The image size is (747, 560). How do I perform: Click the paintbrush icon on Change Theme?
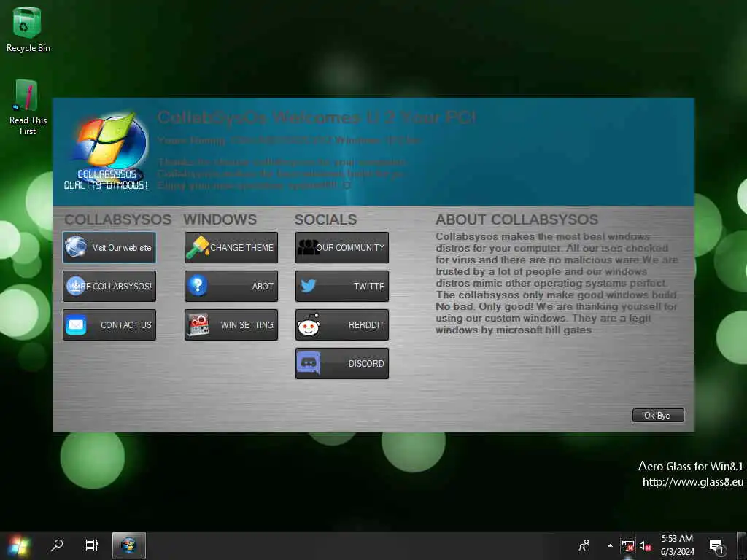[198, 247]
